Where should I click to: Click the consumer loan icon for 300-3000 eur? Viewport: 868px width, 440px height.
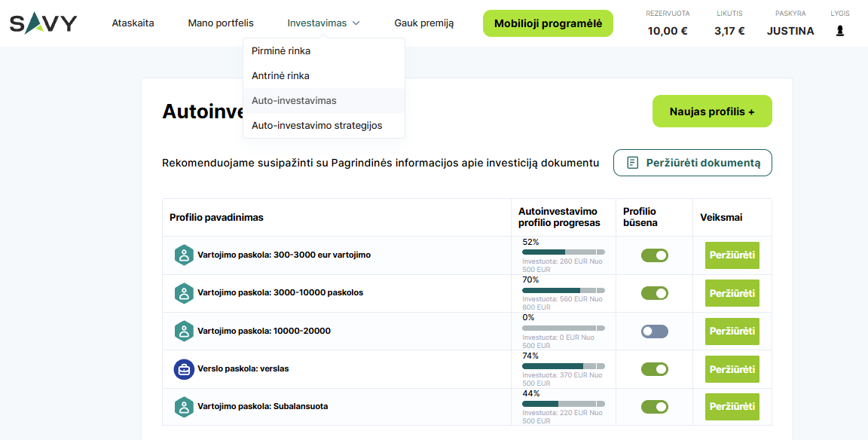tap(184, 255)
